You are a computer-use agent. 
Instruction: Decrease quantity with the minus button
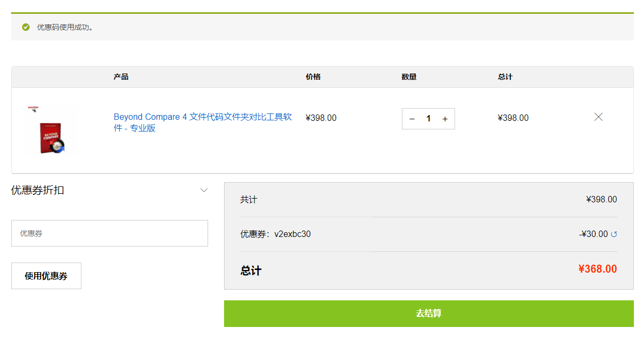tap(412, 119)
